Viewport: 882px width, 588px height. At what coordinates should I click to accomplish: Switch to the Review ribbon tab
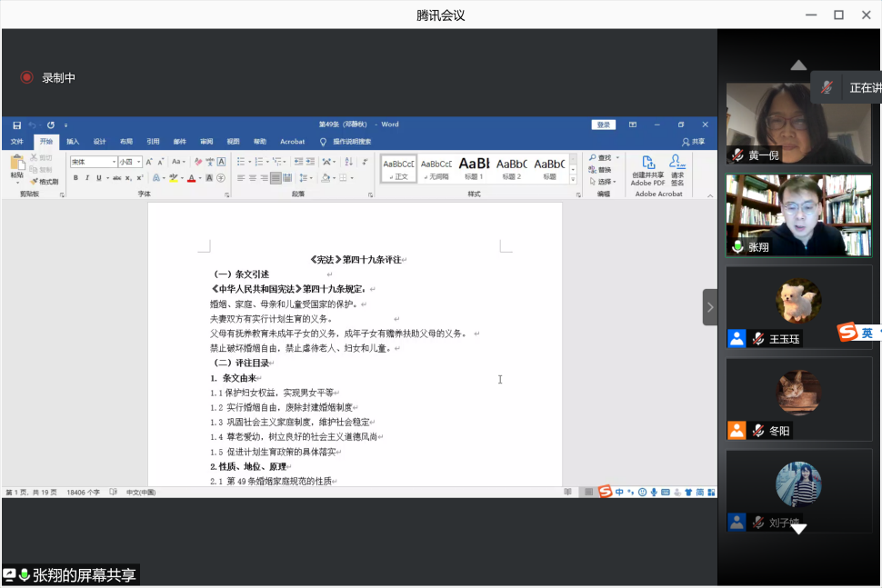pyautogui.click(x=206, y=142)
